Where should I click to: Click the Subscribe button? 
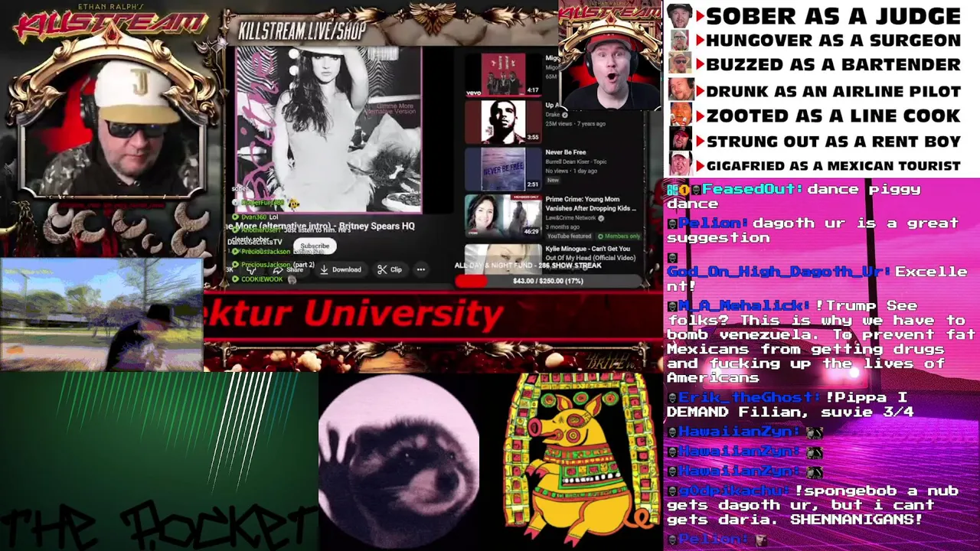(315, 246)
